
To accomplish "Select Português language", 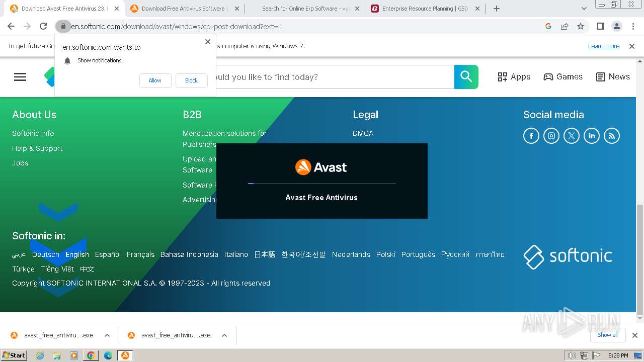I will [x=418, y=254].
